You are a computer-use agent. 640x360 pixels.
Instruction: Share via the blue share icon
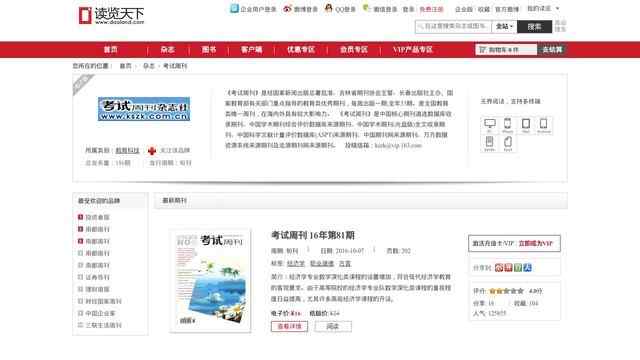coord(527,268)
